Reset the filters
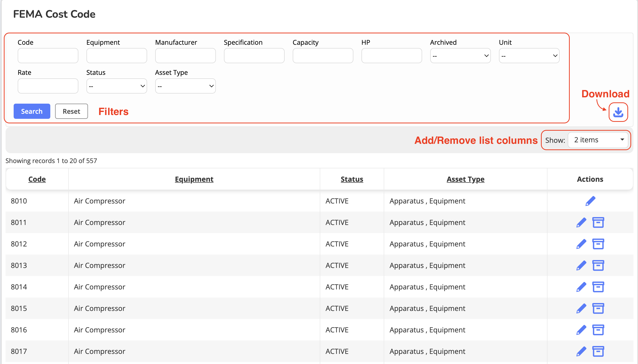 pyautogui.click(x=72, y=111)
